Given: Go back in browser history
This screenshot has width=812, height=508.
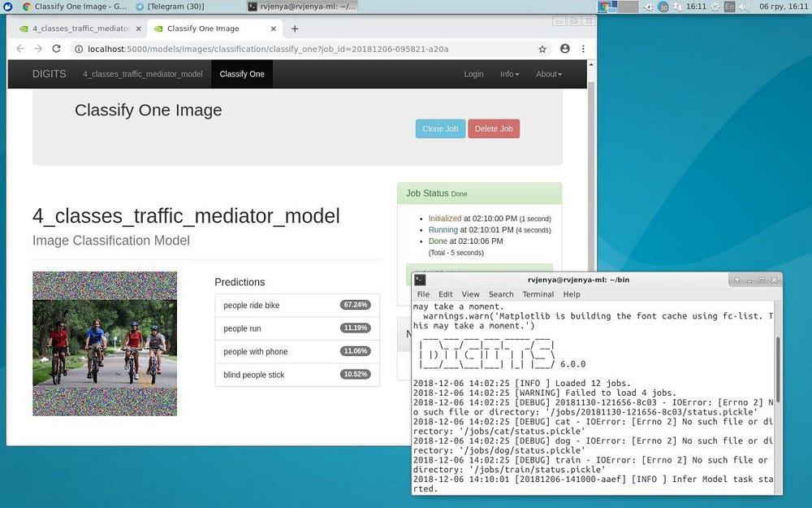Looking at the screenshot, I should click(20, 49).
